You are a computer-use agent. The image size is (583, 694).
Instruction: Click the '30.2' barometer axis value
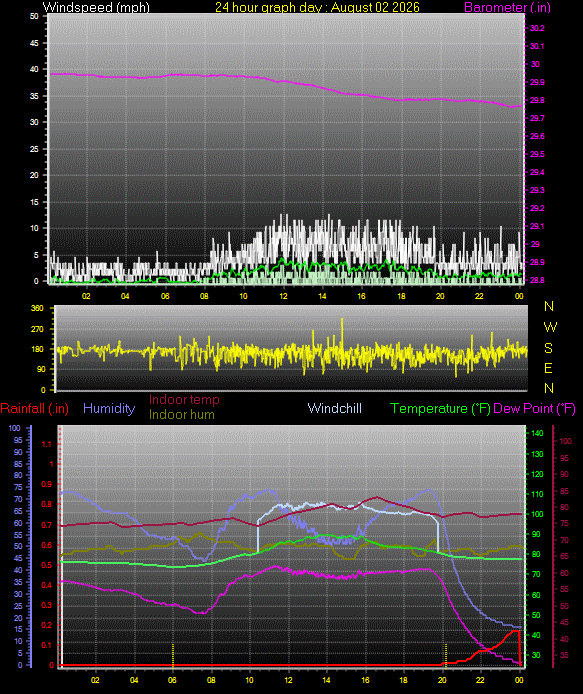coord(537,28)
